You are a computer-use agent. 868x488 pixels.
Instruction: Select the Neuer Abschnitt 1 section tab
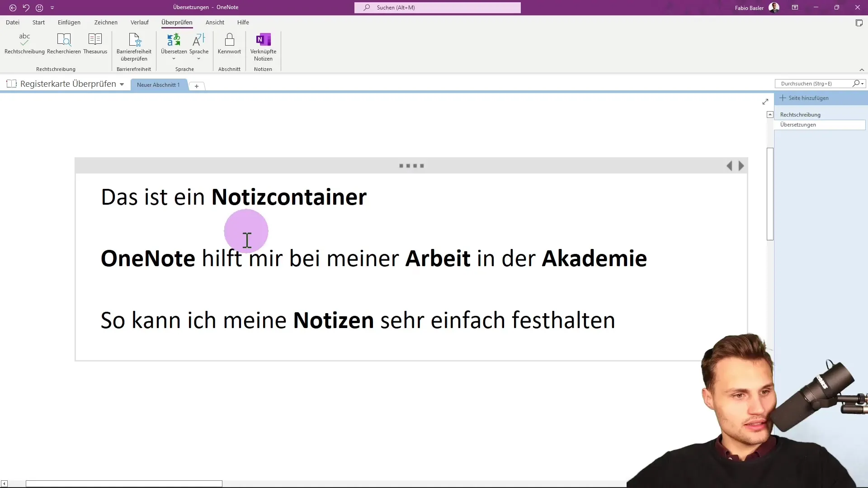(158, 85)
